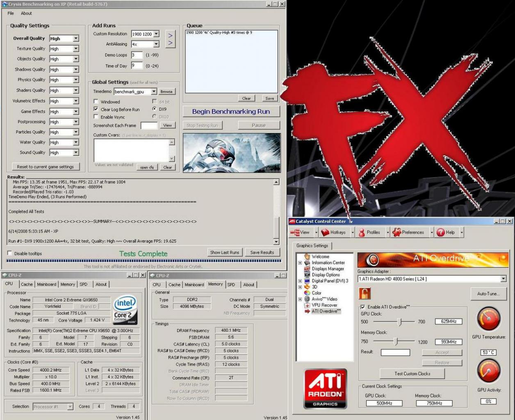Click the View icon in Catalyst toolbar
This screenshot has height=420, width=515.
(x=295, y=232)
